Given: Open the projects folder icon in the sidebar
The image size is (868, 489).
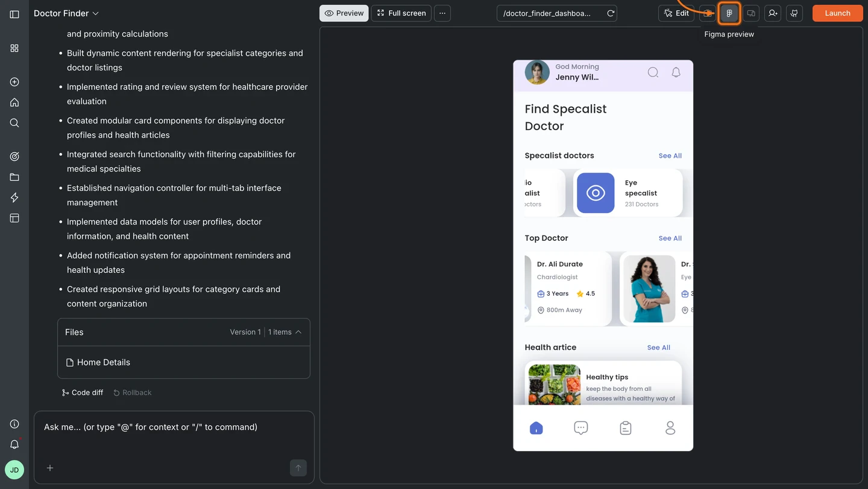Looking at the screenshot, I should (14, 176).
